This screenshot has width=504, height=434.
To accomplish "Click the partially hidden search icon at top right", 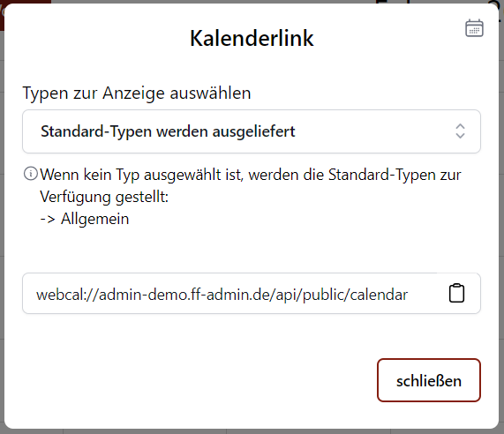I will 495,3.
